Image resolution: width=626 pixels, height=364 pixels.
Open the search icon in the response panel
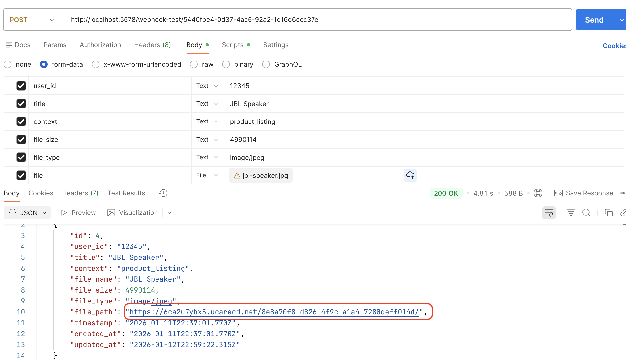pyautogui.click(x=586, y=212)
